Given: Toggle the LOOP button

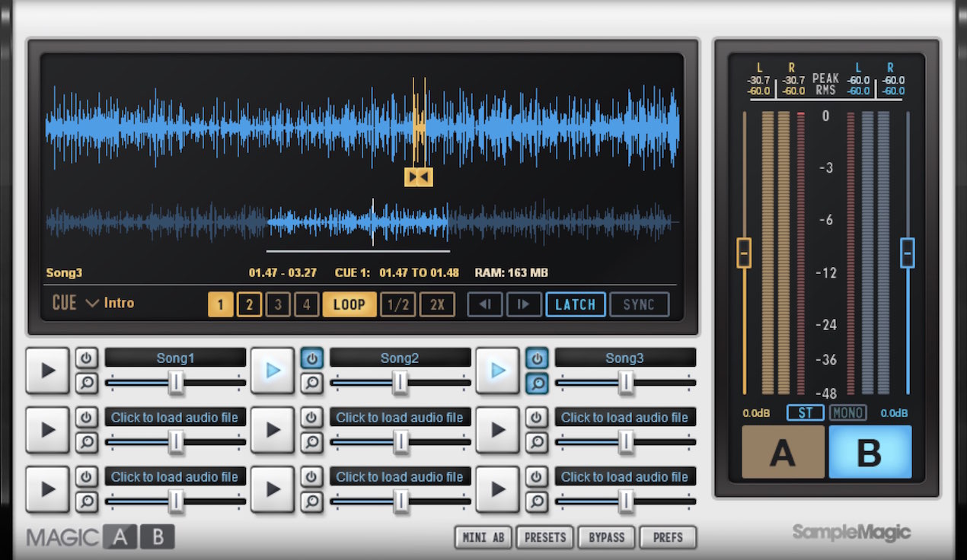Looking at the screenshot, I should tap(349, 304).
